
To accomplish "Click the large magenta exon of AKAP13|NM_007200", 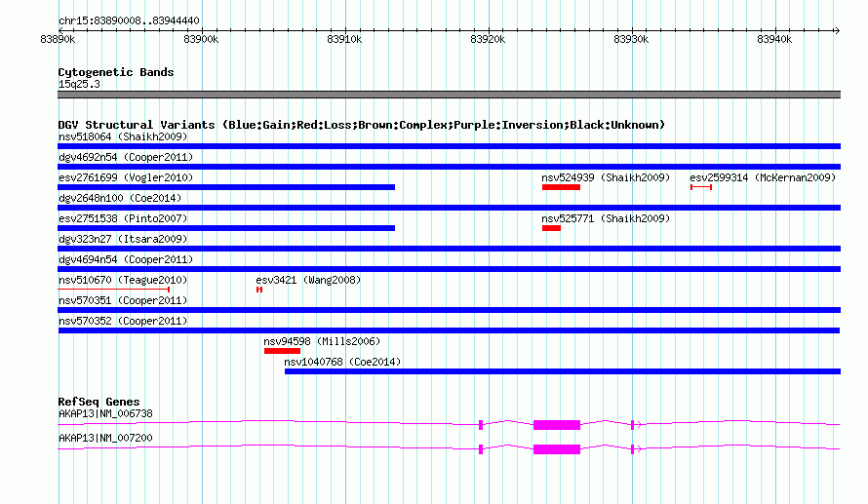I will pos(557,449).
